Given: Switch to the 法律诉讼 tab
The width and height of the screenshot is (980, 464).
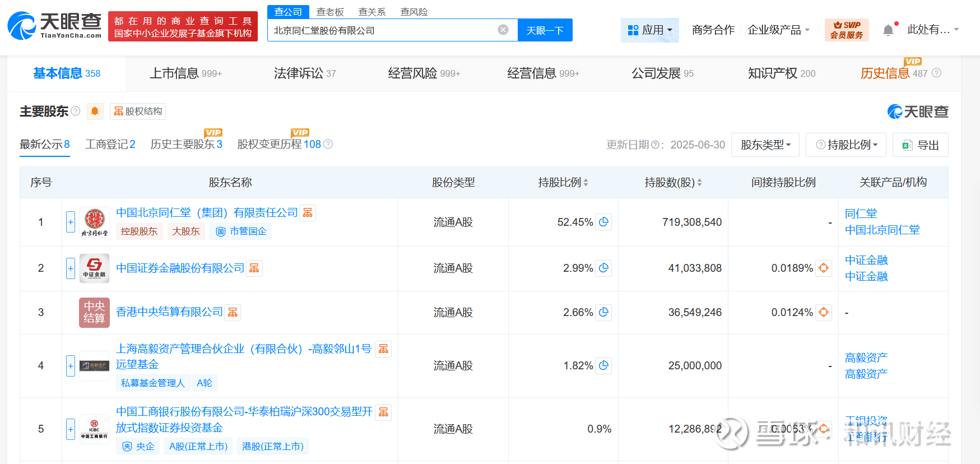Looking at the screenshot, I should (x=304, y=73).
